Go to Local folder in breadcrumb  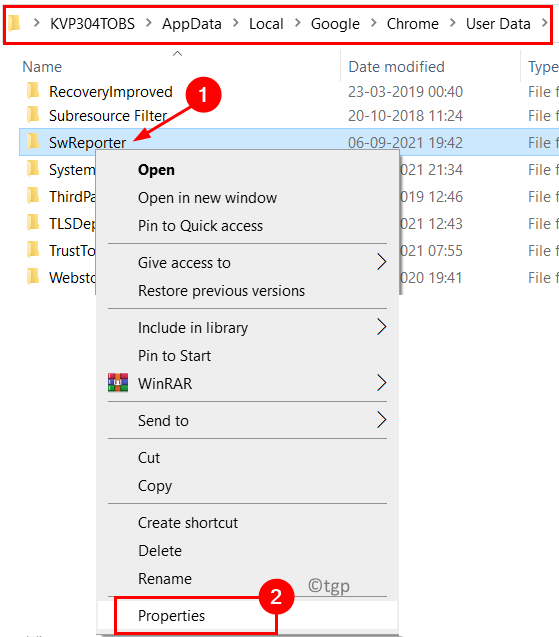tap(266, 24)
